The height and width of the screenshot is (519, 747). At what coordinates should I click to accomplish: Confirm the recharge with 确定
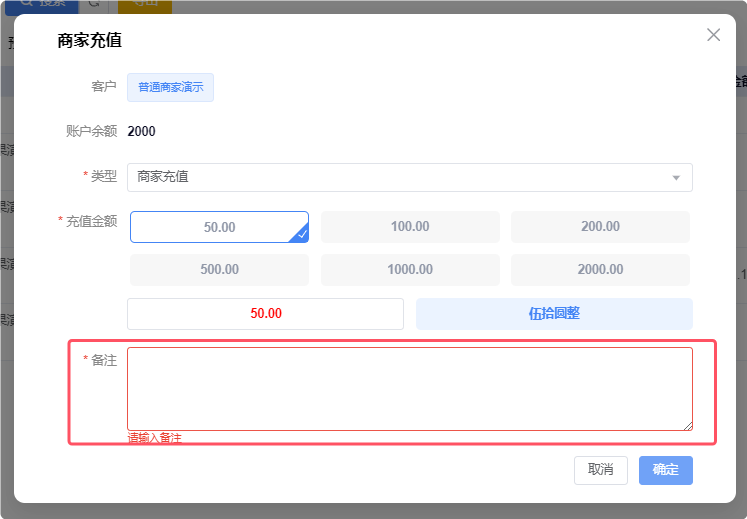point(666,470)
